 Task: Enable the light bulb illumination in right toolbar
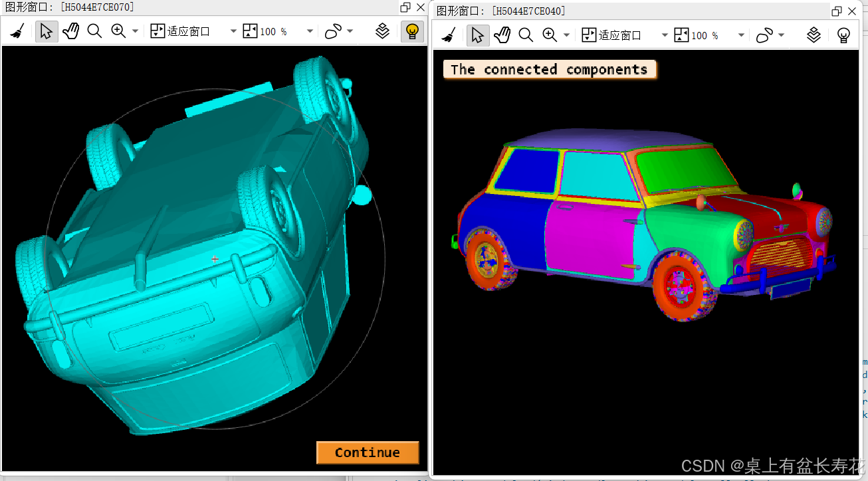[843, 35]
